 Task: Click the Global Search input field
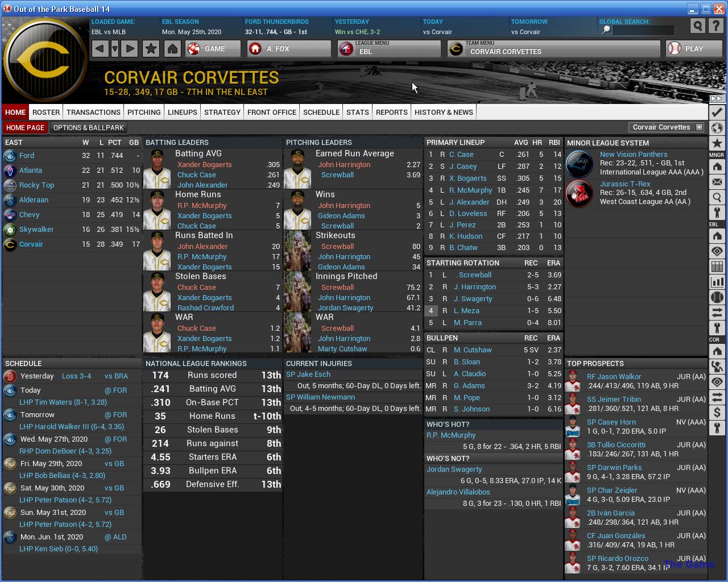pyautogui.click(x=643, y=30)
